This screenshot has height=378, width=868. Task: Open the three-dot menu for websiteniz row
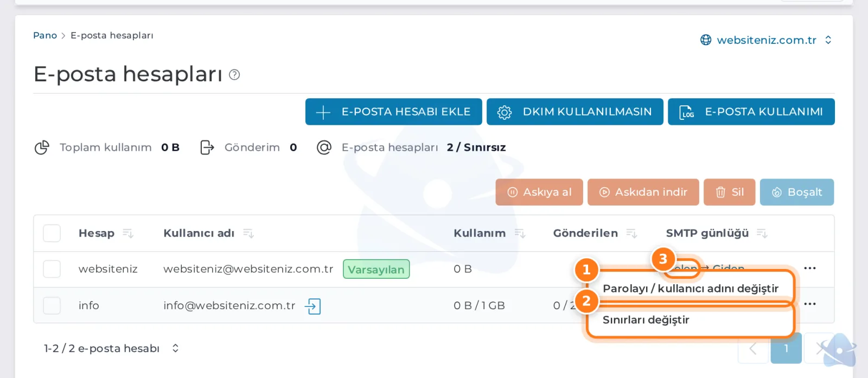(x=810, y=268)
